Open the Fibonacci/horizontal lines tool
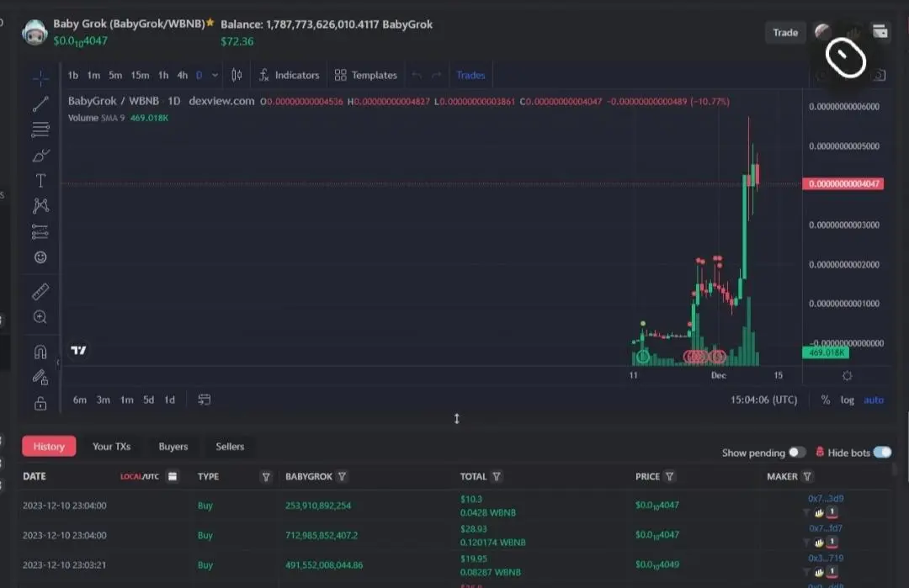Image resolution: width=909 pixels, height=588 pixels. [40, 130]
